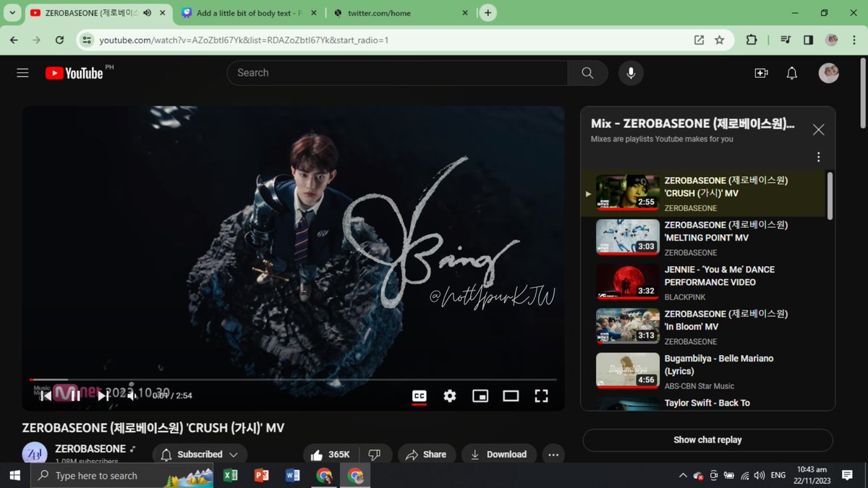Open the Chrome three-dot menu
868x488 pixels.
click(854, 40)
